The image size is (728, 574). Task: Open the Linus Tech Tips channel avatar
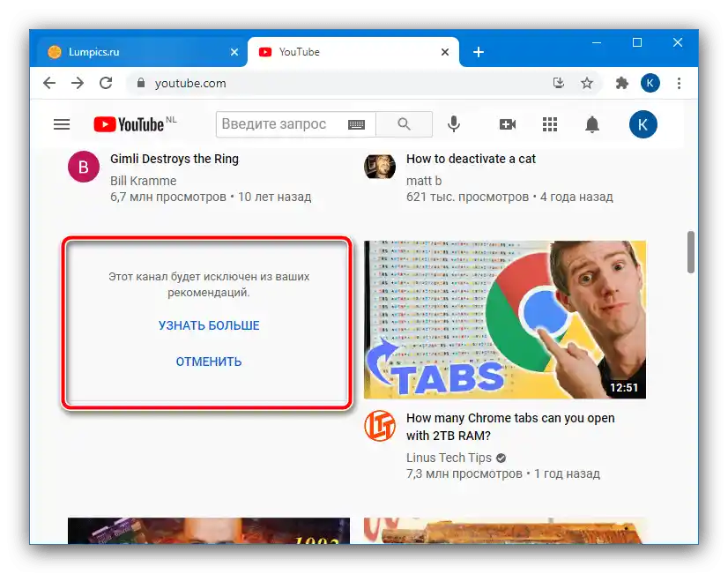click(380, 425)
